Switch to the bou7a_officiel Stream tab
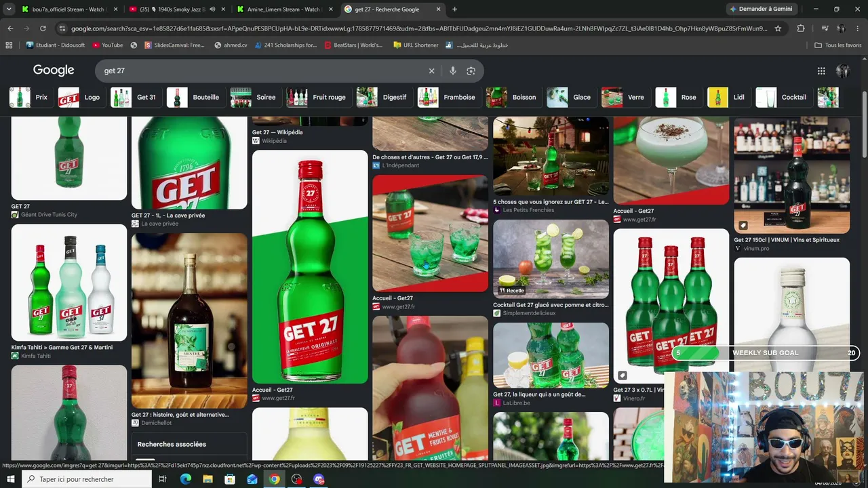This screenshot has width=868, height=488. pos(69,9)
